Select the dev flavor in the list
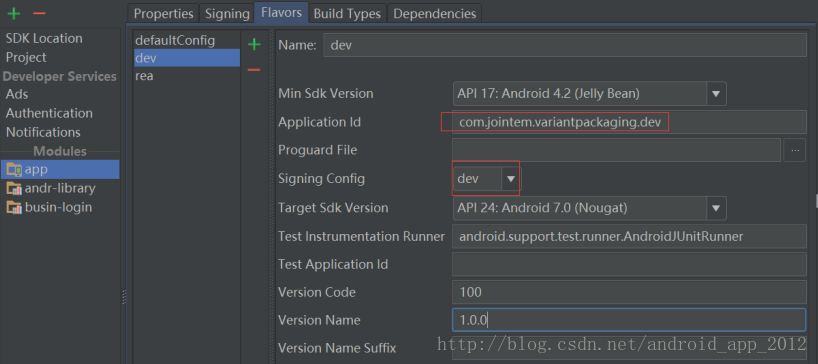This screenshot has height=364, width=818. (187, 58)
